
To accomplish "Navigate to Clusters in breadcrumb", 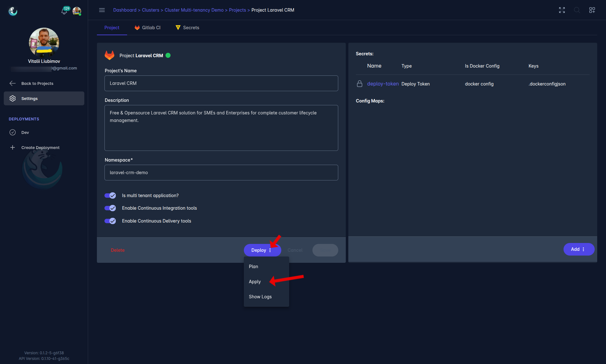I will (x=150, y=10).
